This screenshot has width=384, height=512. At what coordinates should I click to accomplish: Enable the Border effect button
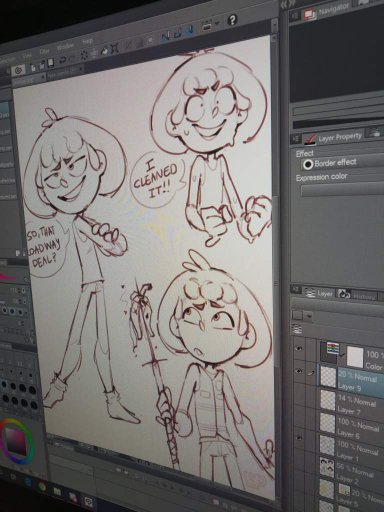click(308, 164)
